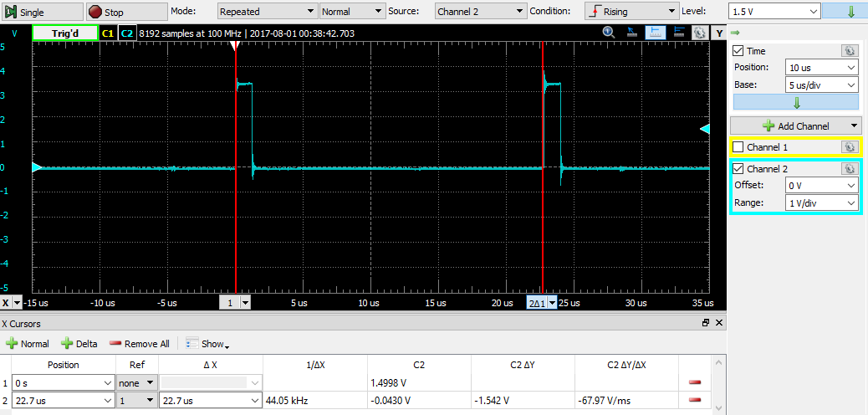Click the X Cursors table scroll up arrow

click(x=718, y=363)
